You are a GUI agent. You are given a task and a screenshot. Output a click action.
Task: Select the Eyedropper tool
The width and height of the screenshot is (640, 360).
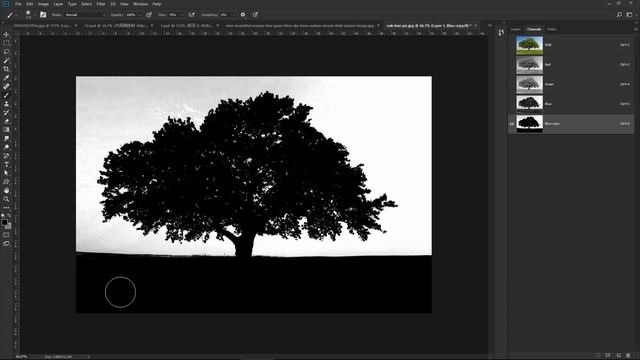click(x=6, y=78)
